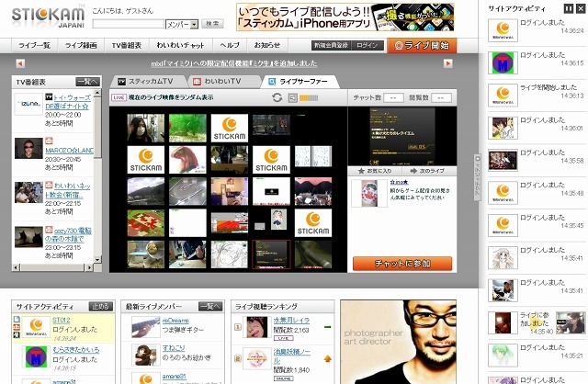Screen dimensions: 588x384
Task: Click 一覧へ in the 最新ライブメンバー panel
Action: [210, 307]
